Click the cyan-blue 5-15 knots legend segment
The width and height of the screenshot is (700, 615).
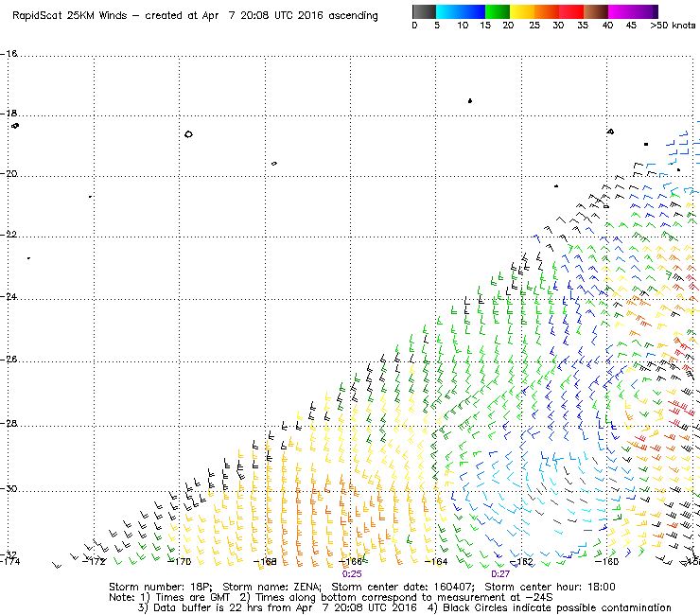tap(461, 11)
